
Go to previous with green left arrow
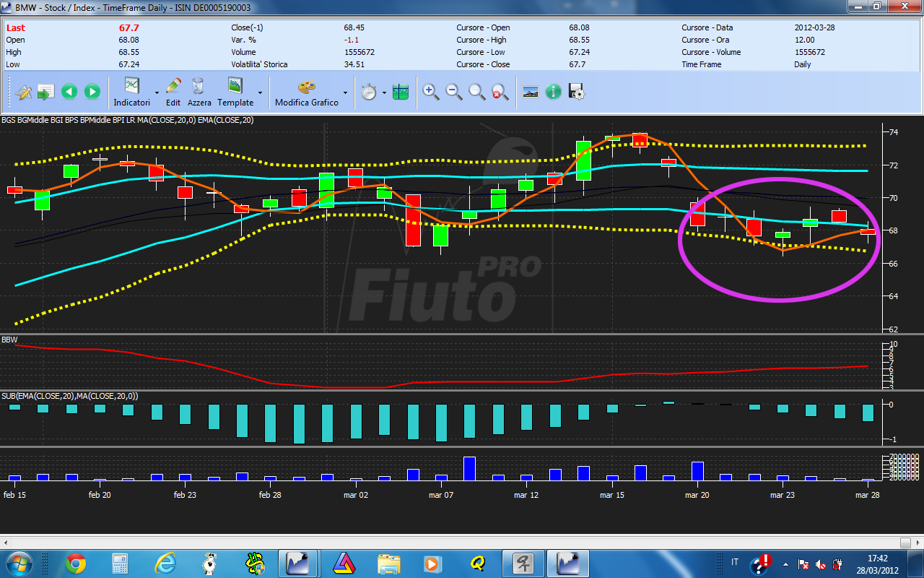coord(69,92)
